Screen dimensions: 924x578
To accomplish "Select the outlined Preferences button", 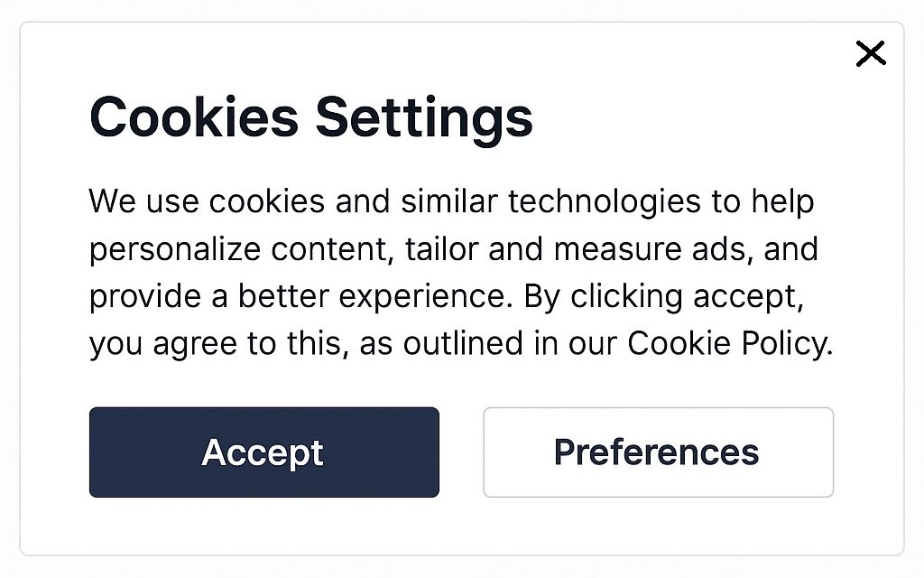I will click(658, 452).
